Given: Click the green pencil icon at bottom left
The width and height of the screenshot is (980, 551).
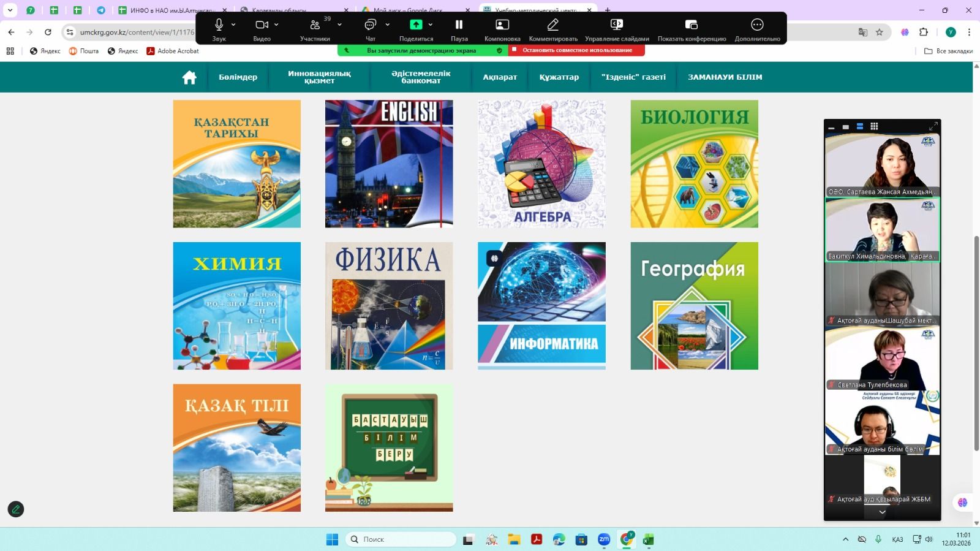Looking at the screenshot, I should (x=16, y=509).
